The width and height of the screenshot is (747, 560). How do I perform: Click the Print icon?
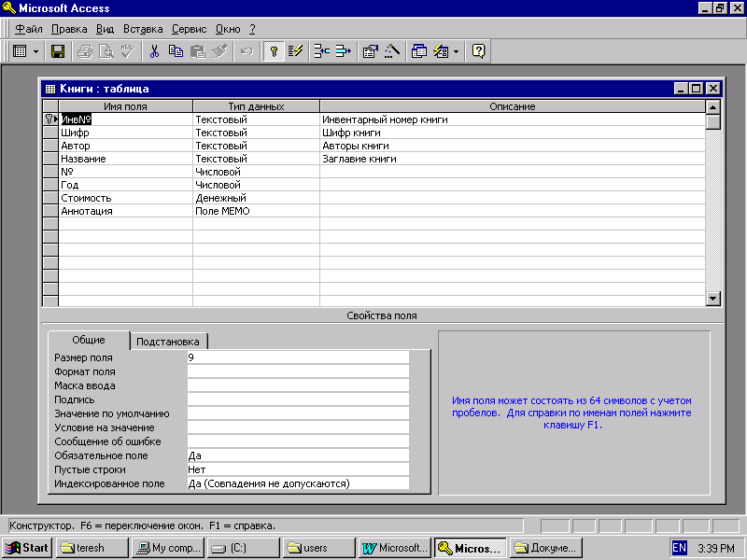point(85,51)
